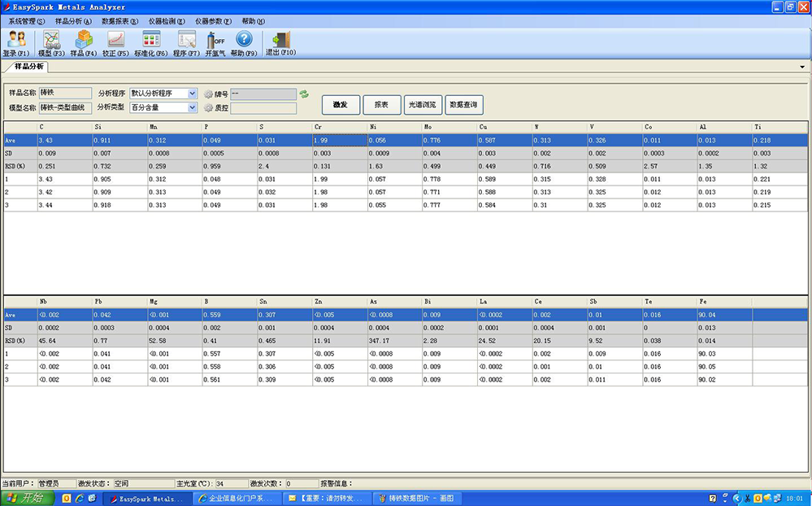Screen dimensions: 812x506
Task: Expand the 分析类型 dropdown
Action: tap(193, 107)
